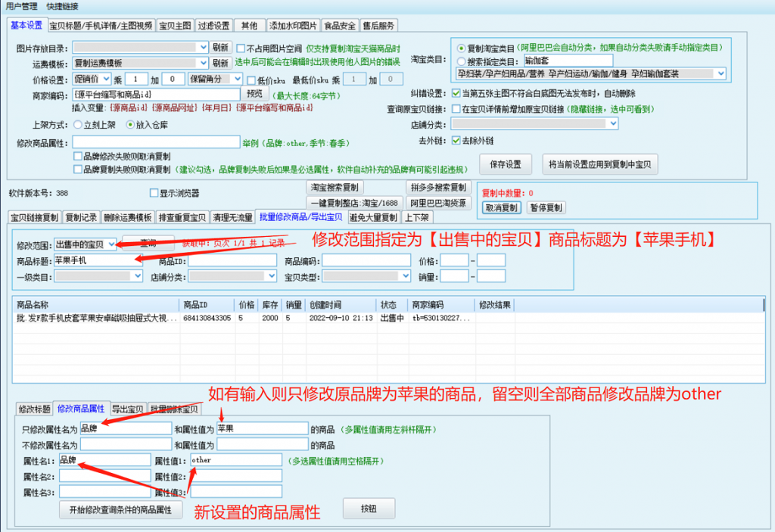Select the 其他 tab
Screen dimensions: 775x532
point(249,26)
